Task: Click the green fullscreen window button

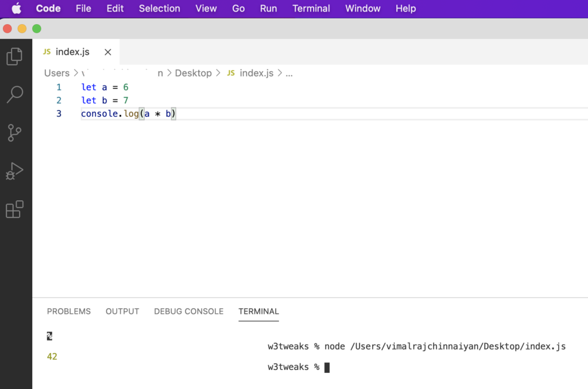Action: point(37,29)
